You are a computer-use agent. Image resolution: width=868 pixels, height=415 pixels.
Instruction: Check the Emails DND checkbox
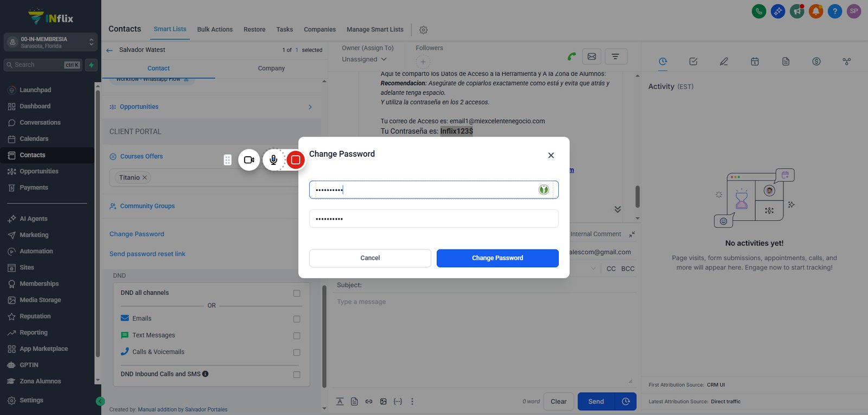(x=297, y=319)
